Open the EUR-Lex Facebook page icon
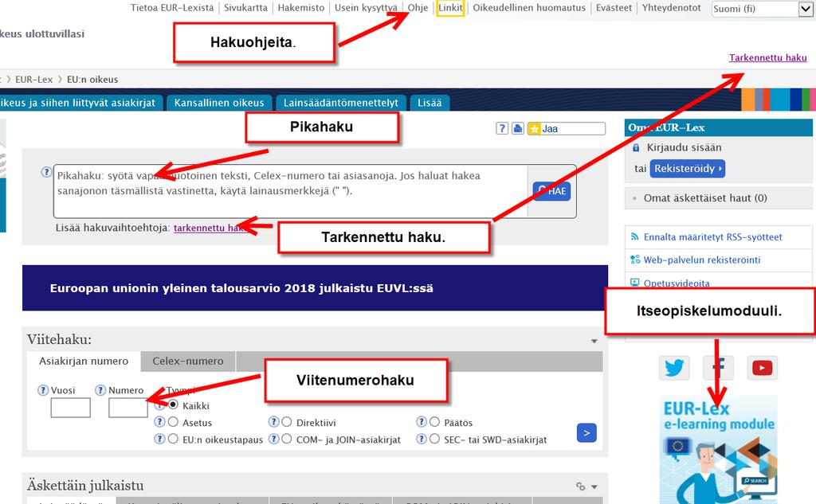 pos(718,368)
